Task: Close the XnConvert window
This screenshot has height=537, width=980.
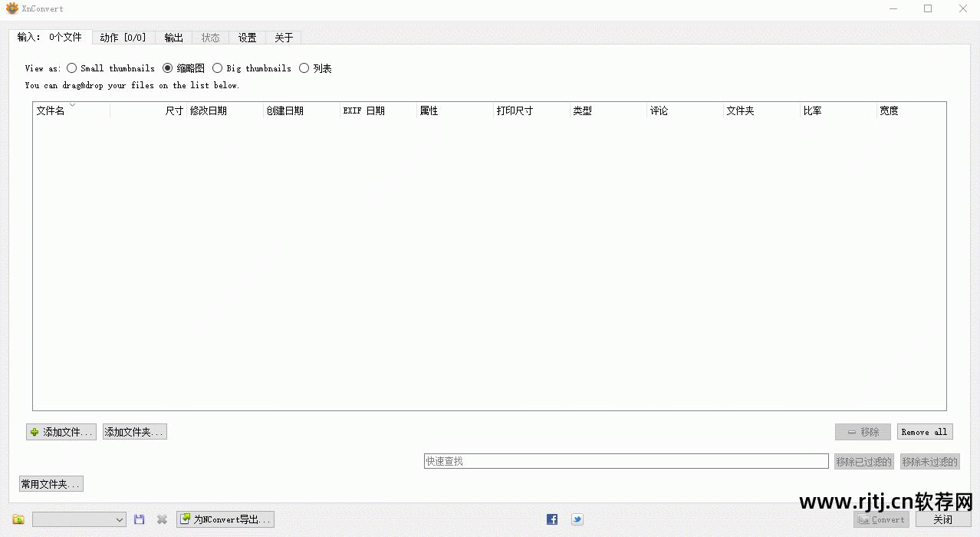Action: pos(963,8)
